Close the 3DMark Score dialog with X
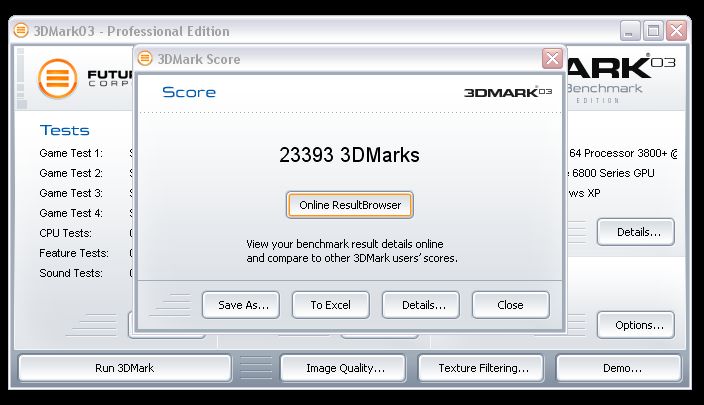This screenshot has width=704, height=405. pos(552,58)
